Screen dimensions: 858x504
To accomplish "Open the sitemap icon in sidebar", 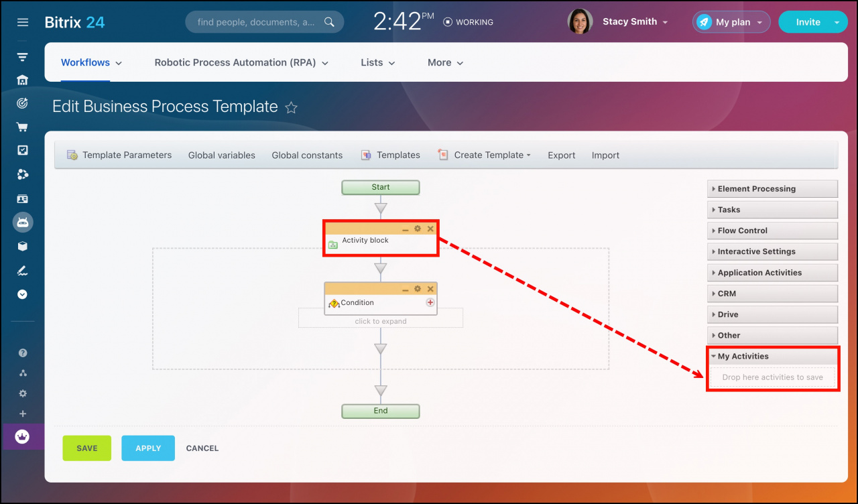I will click(22, 373).
